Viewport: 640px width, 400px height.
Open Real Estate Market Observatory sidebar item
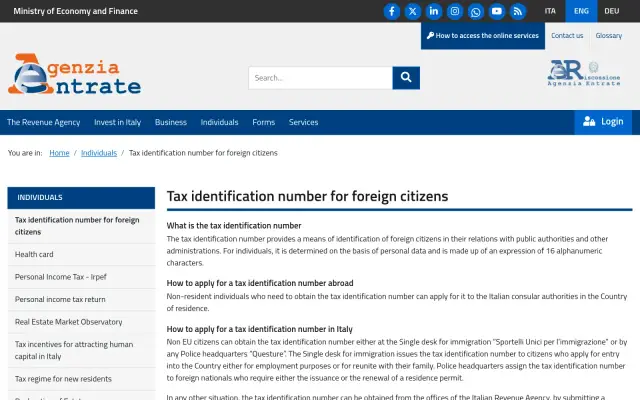81,322
